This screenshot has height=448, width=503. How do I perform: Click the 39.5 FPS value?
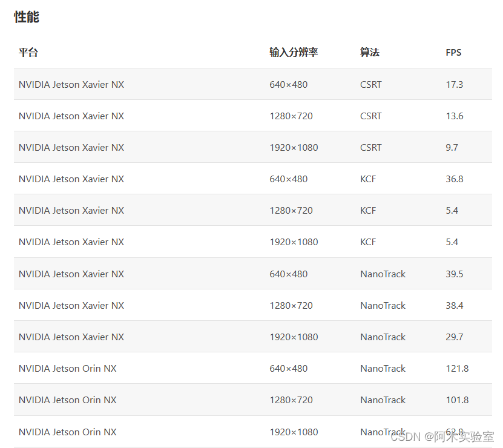pyautogui.click(x=454, y=274)
